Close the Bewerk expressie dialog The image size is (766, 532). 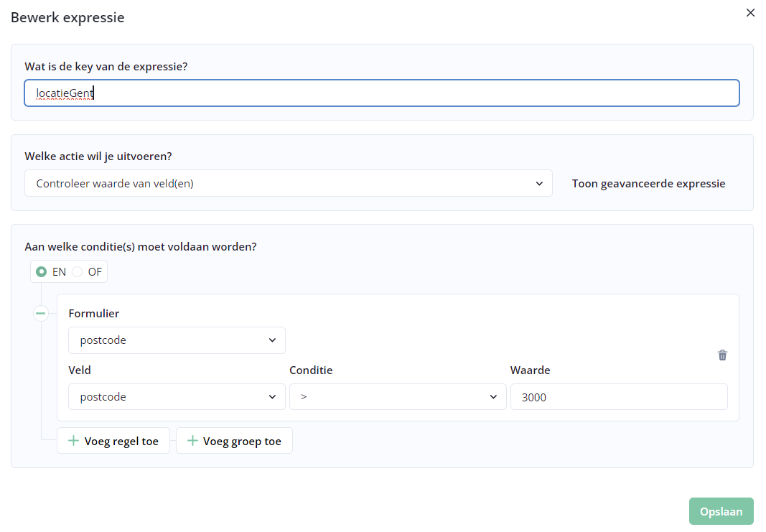click(x=750, y=13)
